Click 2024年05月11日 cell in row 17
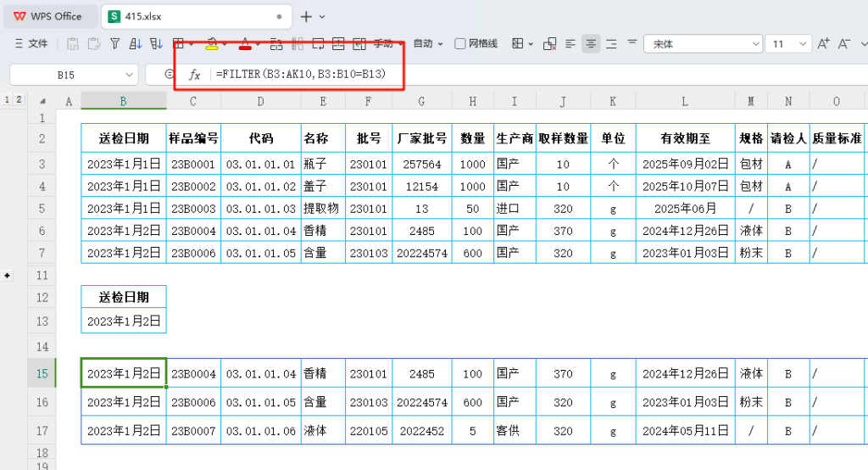 pyautogui.click(x=686, y=431)
